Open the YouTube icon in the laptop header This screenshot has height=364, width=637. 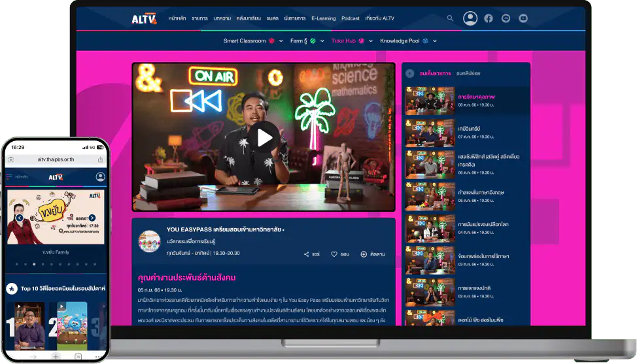[523, 18]
